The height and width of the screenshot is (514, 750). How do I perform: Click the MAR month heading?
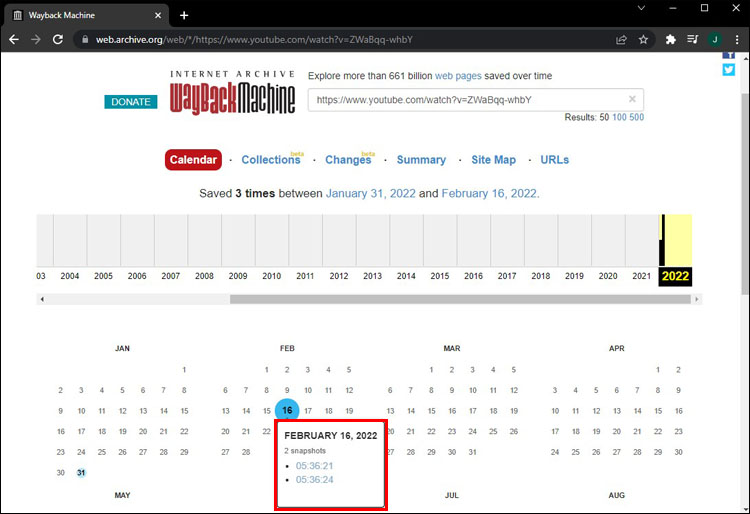tap(452, 349)
